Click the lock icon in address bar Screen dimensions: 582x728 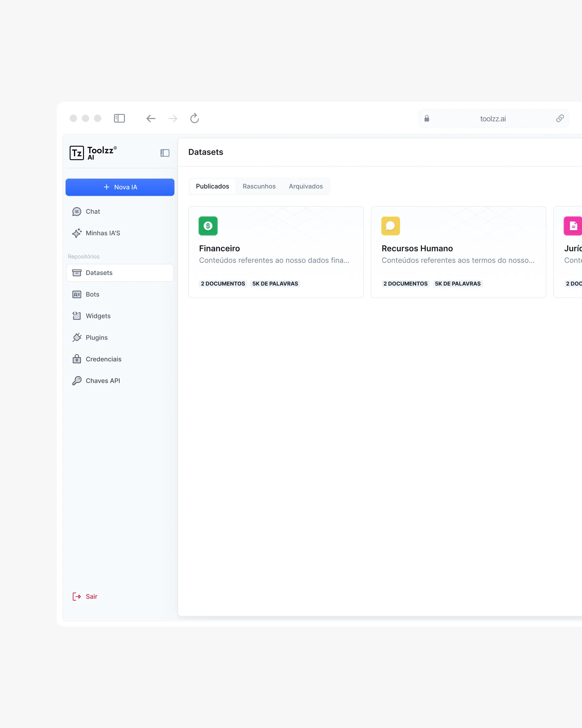pyautogui.click(x=426, y=118)
